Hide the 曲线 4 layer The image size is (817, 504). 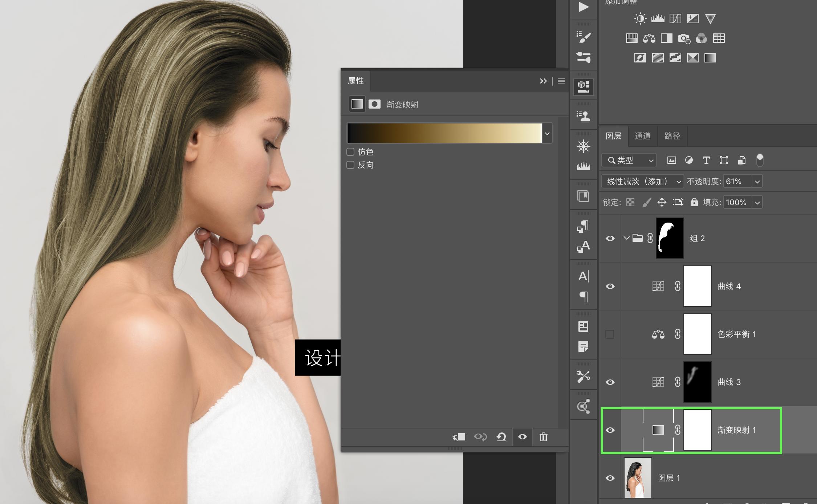(610, 286)
